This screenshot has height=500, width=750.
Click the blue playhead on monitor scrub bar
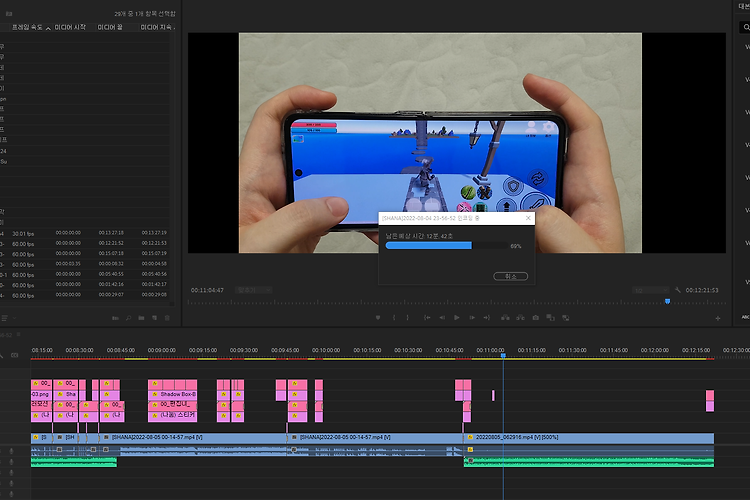click(667, 301)
